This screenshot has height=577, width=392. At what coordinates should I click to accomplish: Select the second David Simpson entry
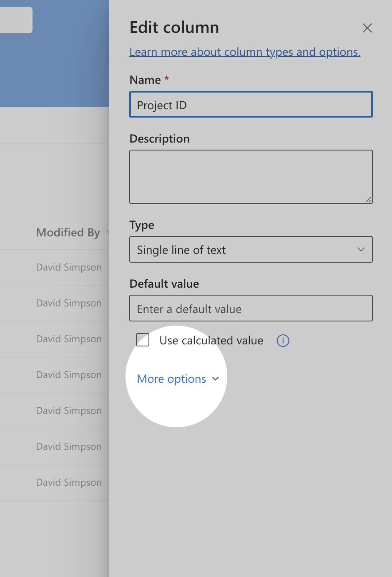69,303
